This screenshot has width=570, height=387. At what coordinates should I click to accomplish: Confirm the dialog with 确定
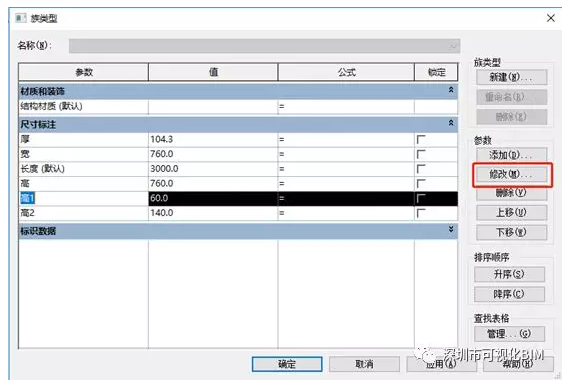click(287, 364)
